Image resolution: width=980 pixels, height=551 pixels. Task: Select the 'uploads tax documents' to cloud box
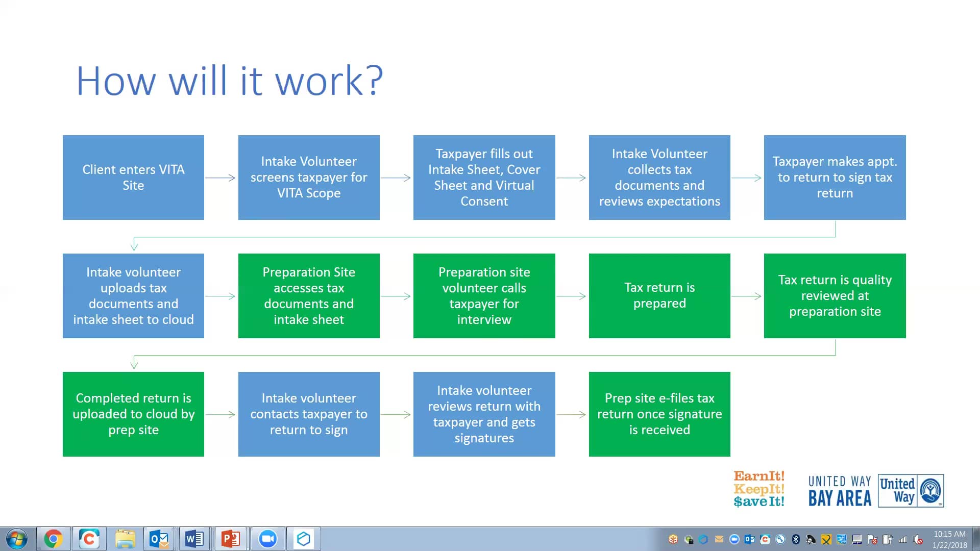click(133, 296)
